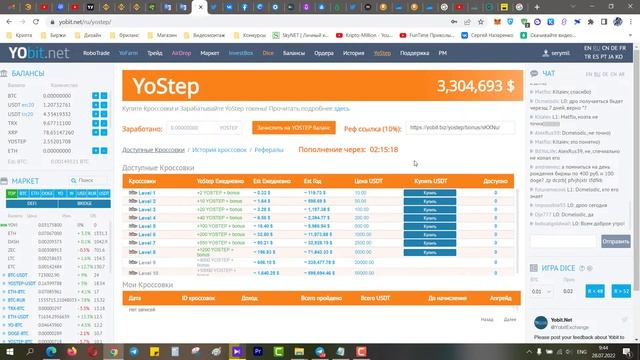The height and width of the screenshot is (360, 640).
Task: Bookmark this page with the star icon
Action: [481, 22]
